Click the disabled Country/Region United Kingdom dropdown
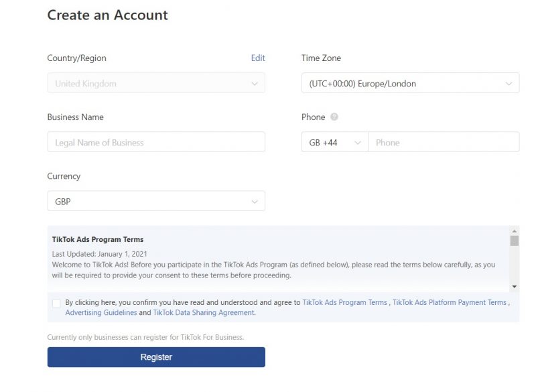This screenshot has height=392, width=536. [x=155, y=84]
